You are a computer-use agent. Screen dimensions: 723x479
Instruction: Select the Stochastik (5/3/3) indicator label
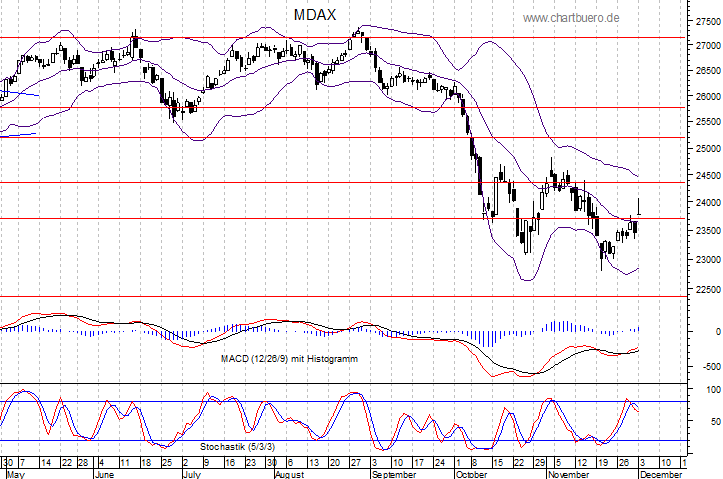click(x=240, y=445)
